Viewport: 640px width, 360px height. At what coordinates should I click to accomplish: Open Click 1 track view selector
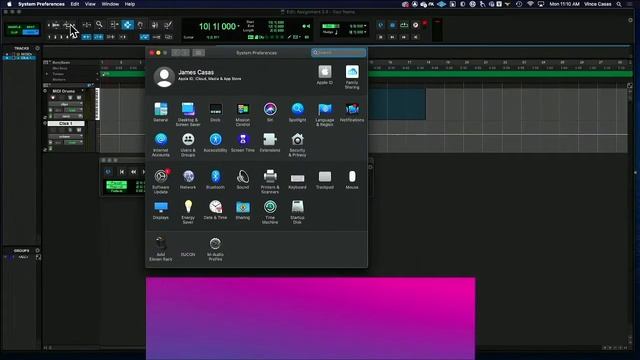[66, 137]
